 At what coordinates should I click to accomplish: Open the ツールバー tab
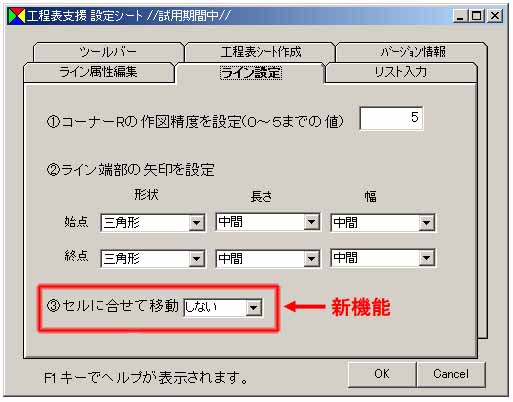click(108, 52)
